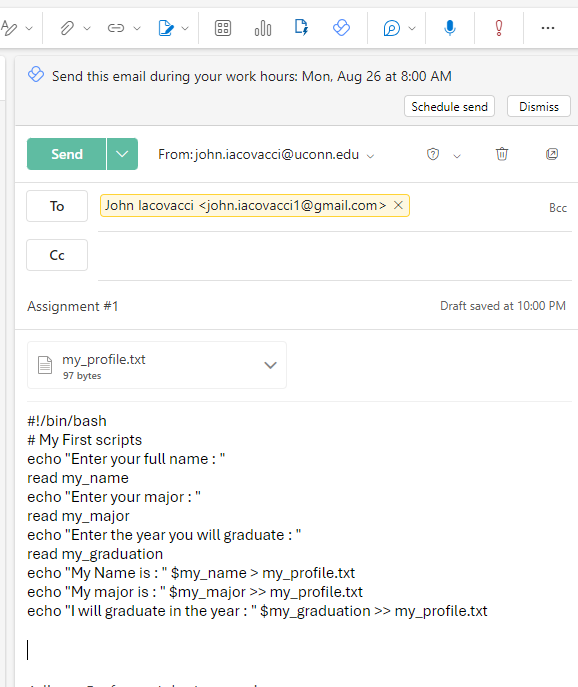Expand my_profile.txt attachment options
Image resolution: width=578 pixels, height=687 pixels.
(x=270, y=365)
